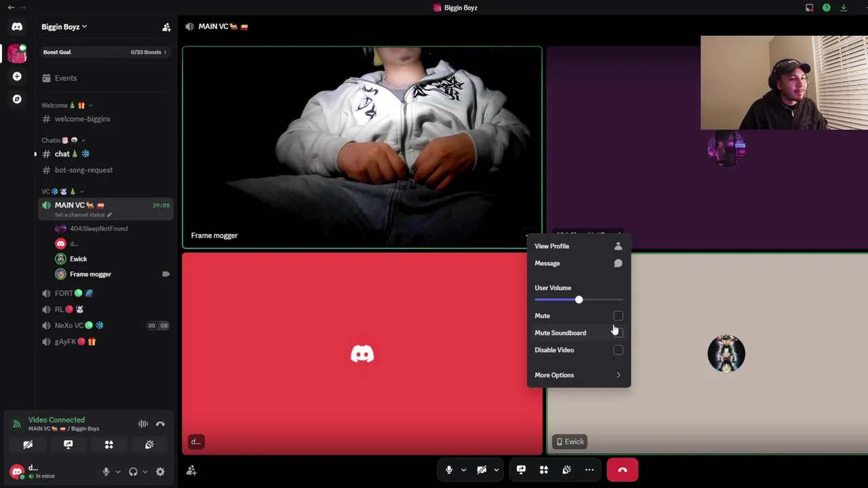
Task: Open input device arrow in the user panel
Action: click(117, 472)
